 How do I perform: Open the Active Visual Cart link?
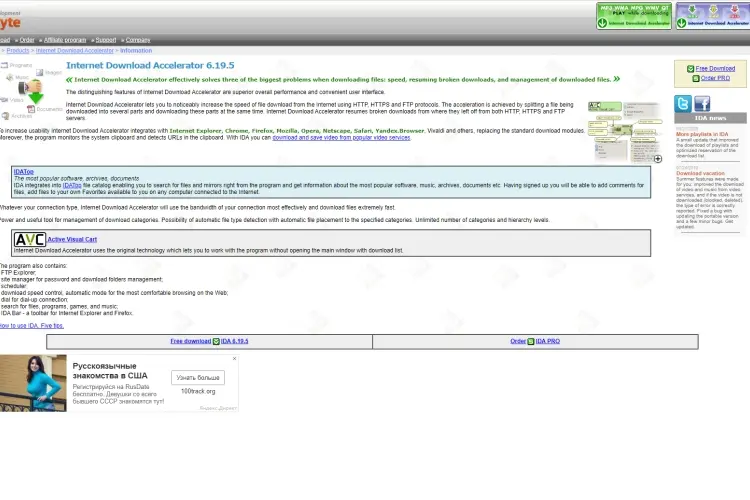pos(72,239)
